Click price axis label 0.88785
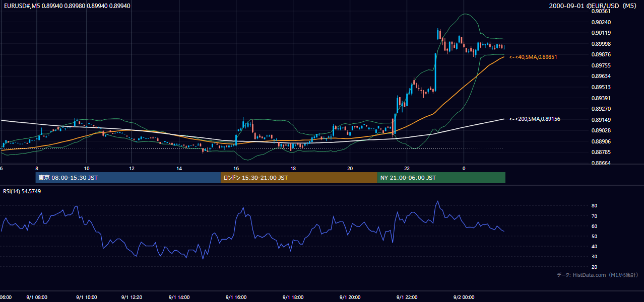 pos(601,152)
